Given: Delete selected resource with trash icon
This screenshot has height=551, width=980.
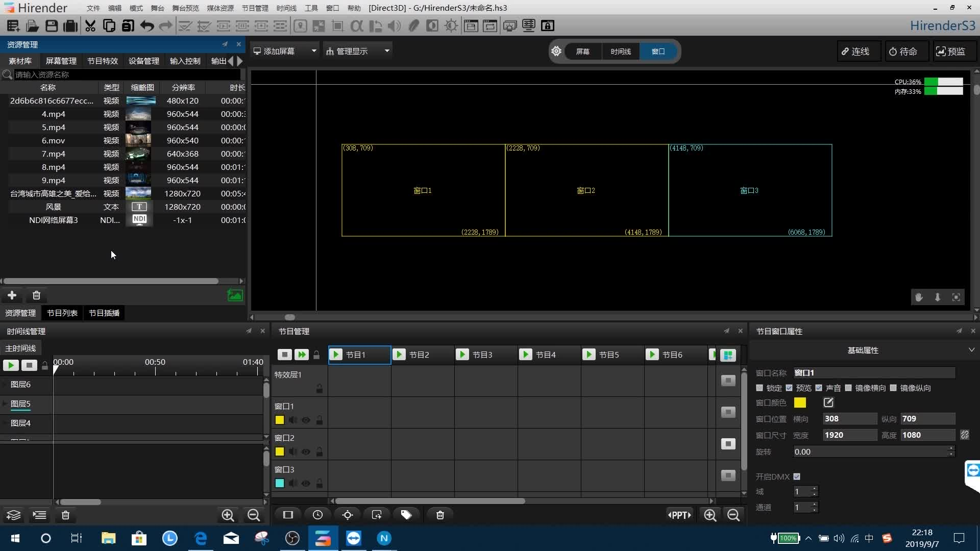Looking at the screenshot, I should pos(36,295).
